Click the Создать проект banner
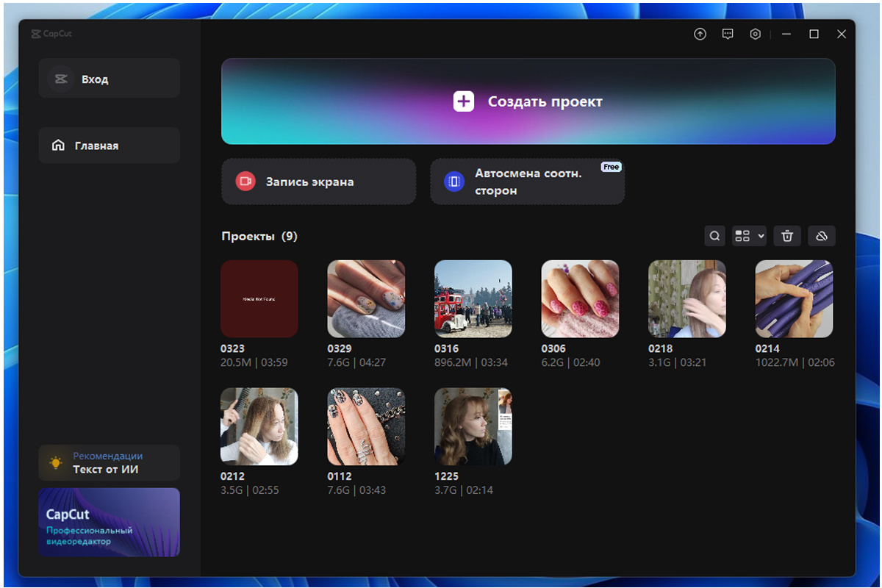Screen dimensions: 882x588 click(x=528, y=101)
